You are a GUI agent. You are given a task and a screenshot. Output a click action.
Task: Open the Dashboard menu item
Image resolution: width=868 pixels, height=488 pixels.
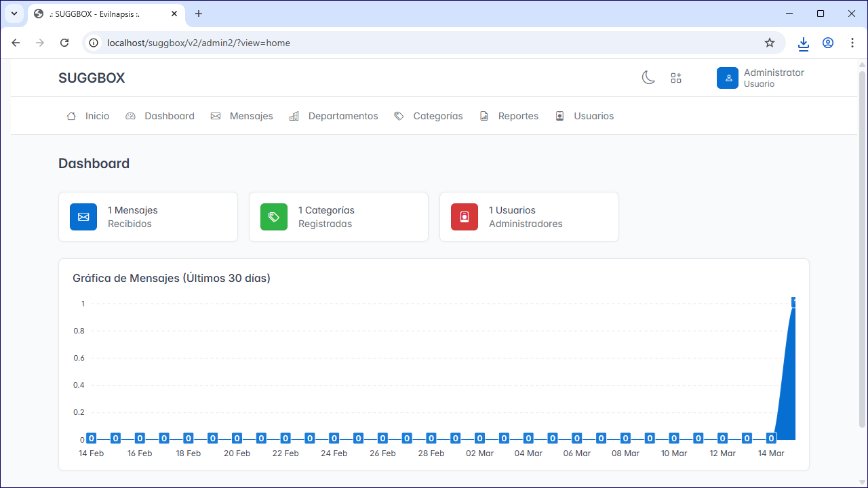tap(160, 116)
